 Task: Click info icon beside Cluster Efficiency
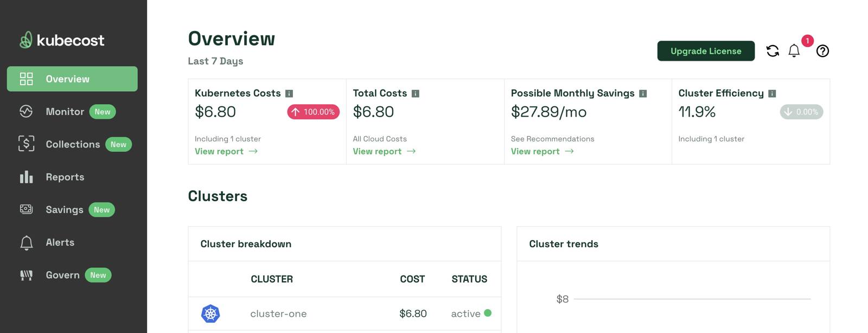pos(772,94)
